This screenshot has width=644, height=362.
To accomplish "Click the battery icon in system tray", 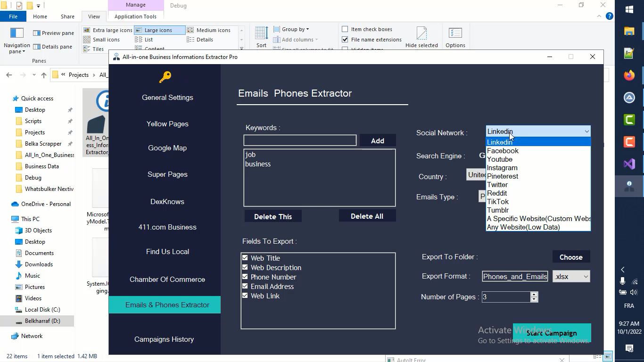I will [x=623, y=292].
